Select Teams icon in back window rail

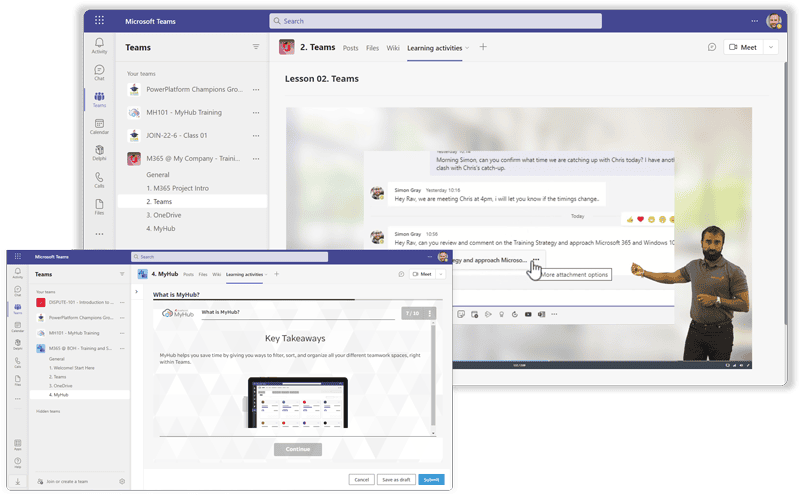click(x=99, y=100)
